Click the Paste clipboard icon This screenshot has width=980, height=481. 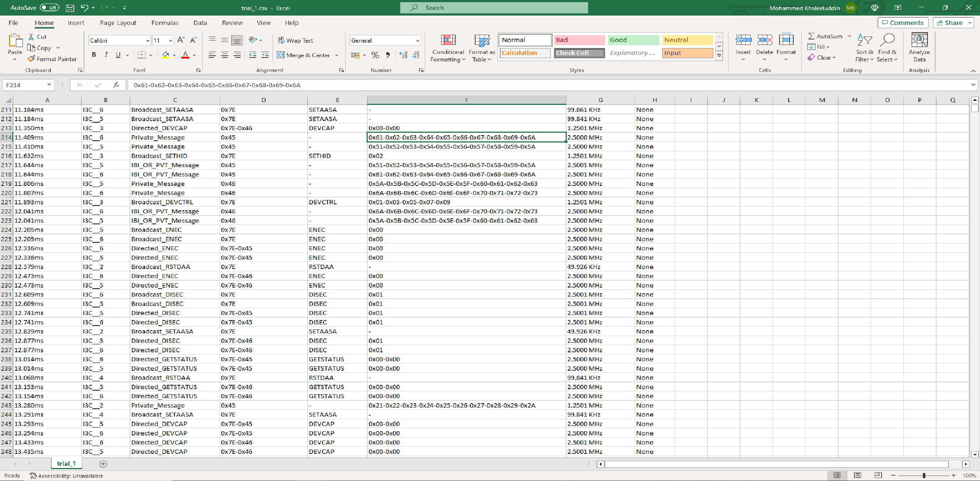(15, 41)
